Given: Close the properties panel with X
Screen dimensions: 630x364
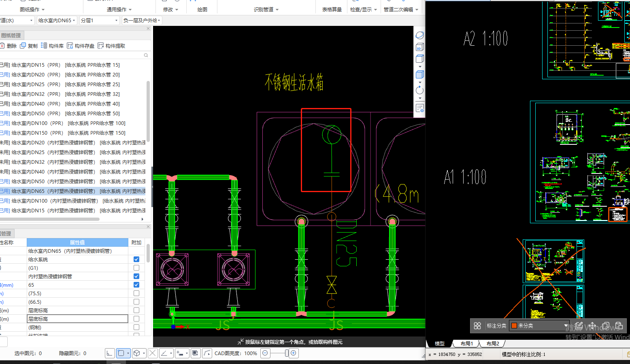Looking at the screenshot, I should tap(148, 226).
